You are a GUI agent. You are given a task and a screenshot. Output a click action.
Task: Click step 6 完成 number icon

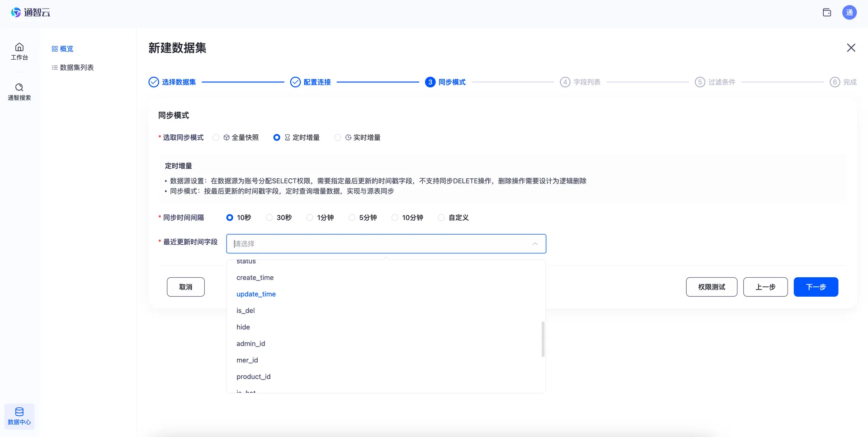pos(835,82)
